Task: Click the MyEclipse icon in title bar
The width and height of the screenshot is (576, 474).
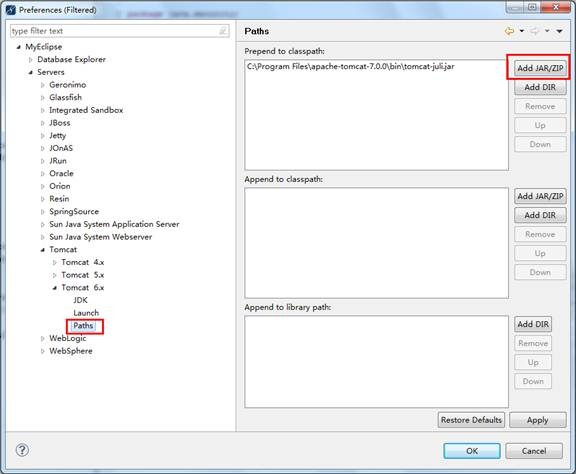Action: pyautogui.click(x=10, y=10)
